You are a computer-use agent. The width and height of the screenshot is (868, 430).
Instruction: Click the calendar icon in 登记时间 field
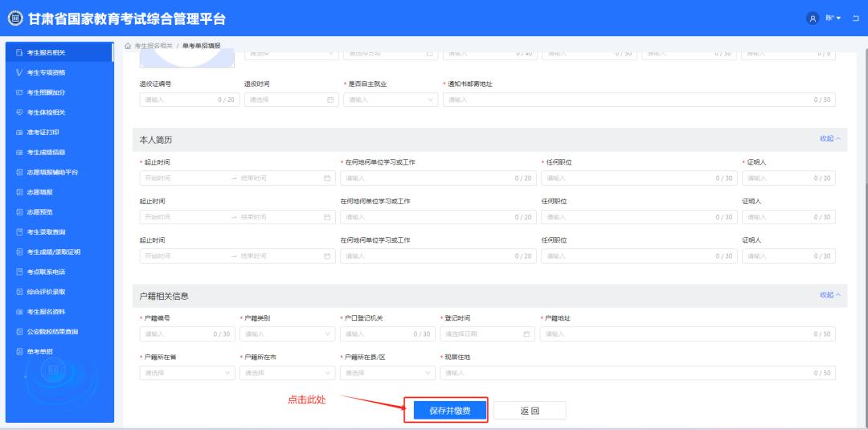pyautogui.click(x=527, y=334)
